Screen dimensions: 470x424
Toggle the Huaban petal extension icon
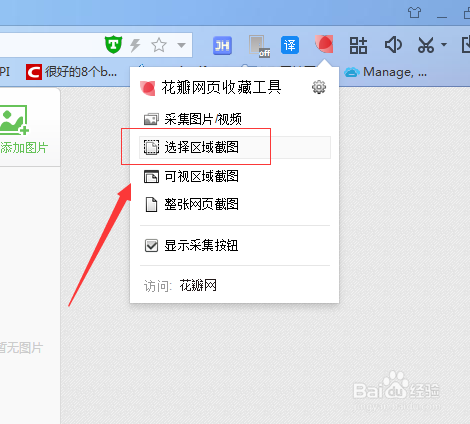click(324, 44)
